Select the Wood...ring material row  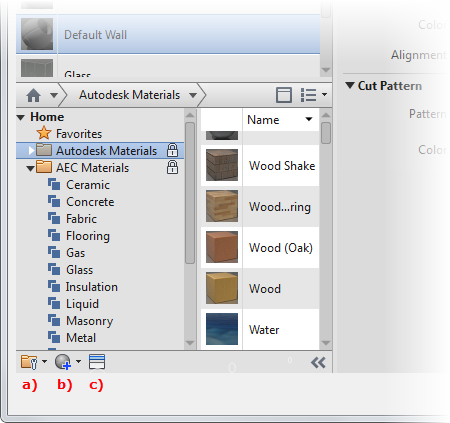pyautogui.click(x=260, y=206)
